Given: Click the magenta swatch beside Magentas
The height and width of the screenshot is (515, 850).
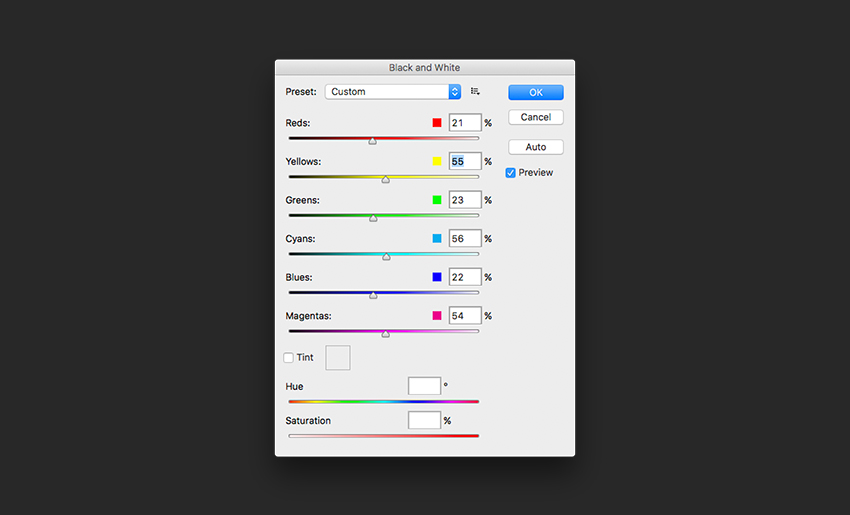Looking at the screenshot, I should coord(437,316).
